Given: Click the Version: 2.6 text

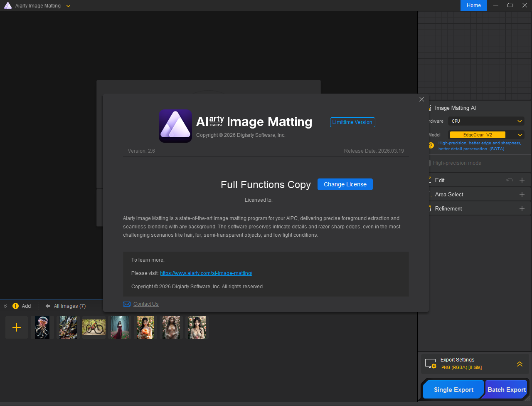Looking at the screenshot, I should [x=141, y=151].
